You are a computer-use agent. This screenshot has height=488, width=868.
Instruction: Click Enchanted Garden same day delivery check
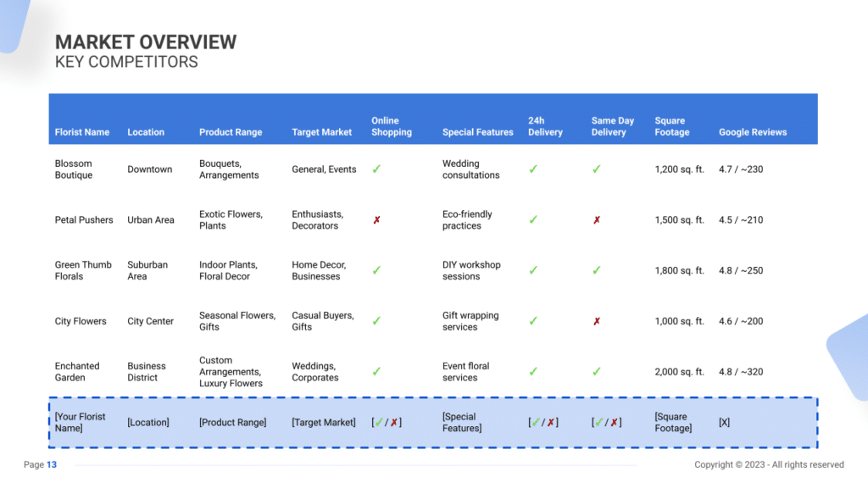(596, 372)
